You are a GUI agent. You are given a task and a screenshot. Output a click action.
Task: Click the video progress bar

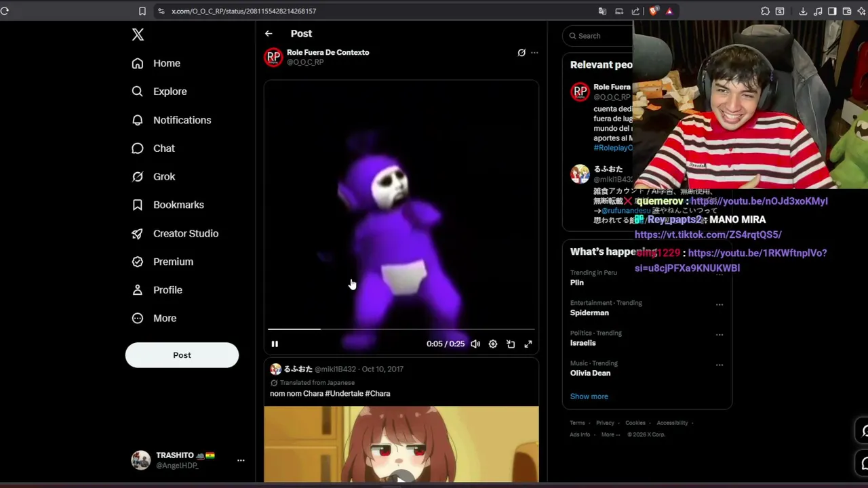(401, 329)
